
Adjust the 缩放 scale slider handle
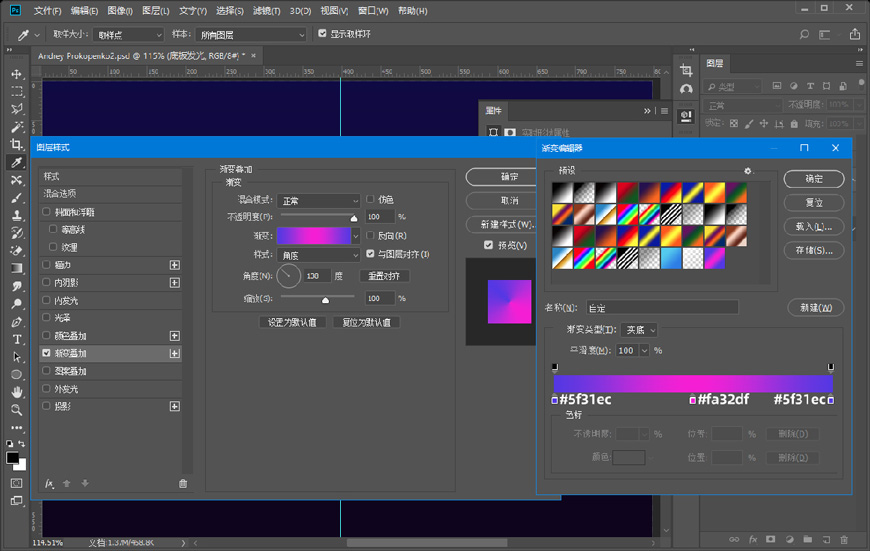326,300
